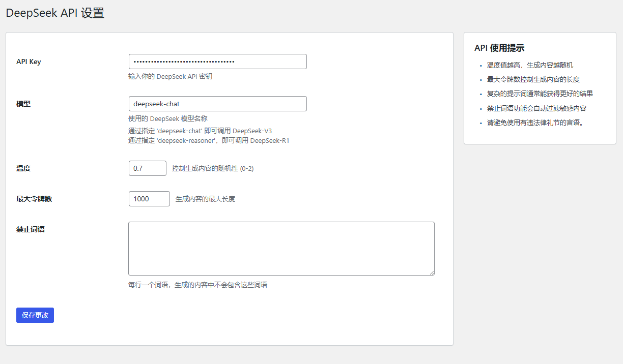Click the 保存更改 button
The height and width of the screenshot is (364, 623).
coord(35,315)
